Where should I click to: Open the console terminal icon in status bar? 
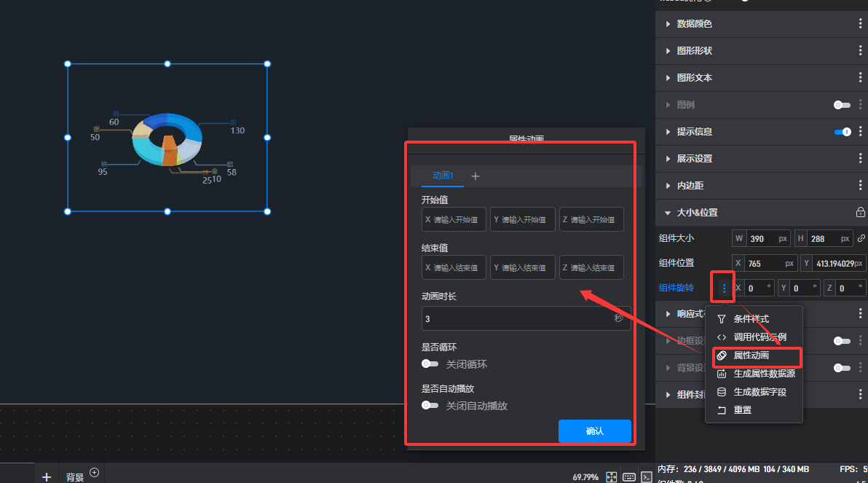[646, 477]
